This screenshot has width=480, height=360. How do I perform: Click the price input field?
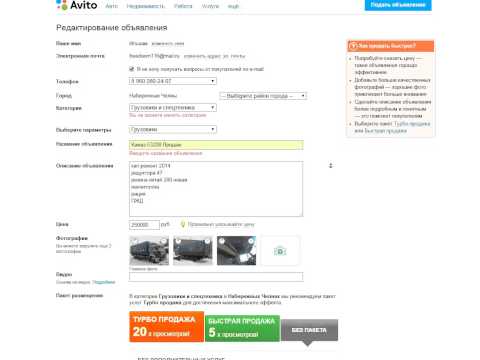144,225
